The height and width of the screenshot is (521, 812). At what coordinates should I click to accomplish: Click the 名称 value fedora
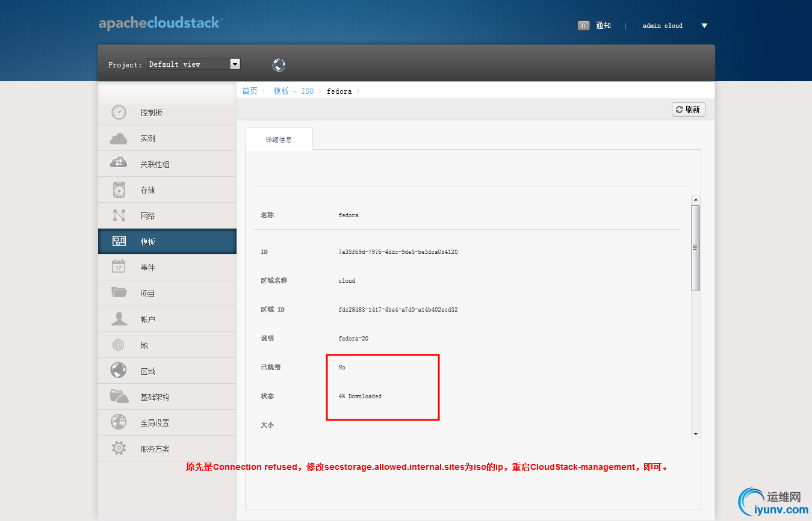pos(349,215)
